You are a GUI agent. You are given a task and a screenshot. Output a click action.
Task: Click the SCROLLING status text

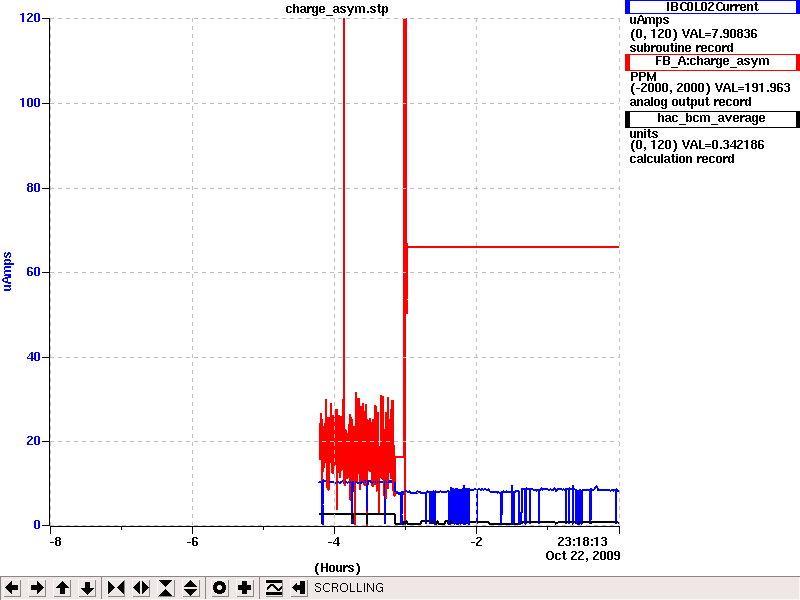348,588
